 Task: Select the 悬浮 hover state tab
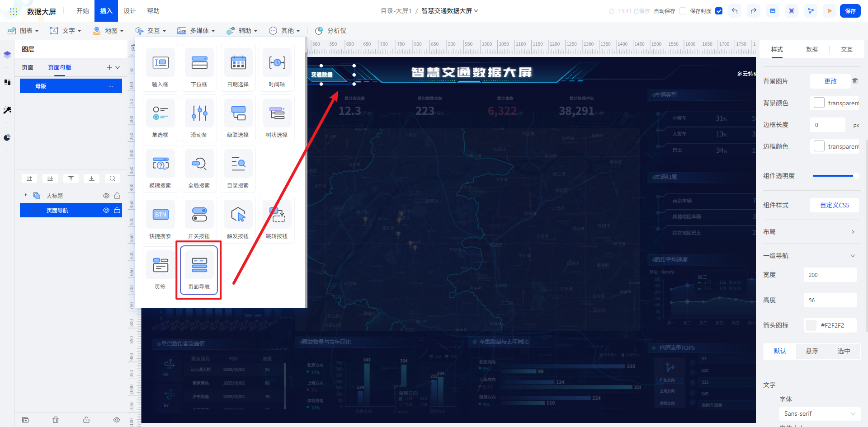(x=812, y=351)
